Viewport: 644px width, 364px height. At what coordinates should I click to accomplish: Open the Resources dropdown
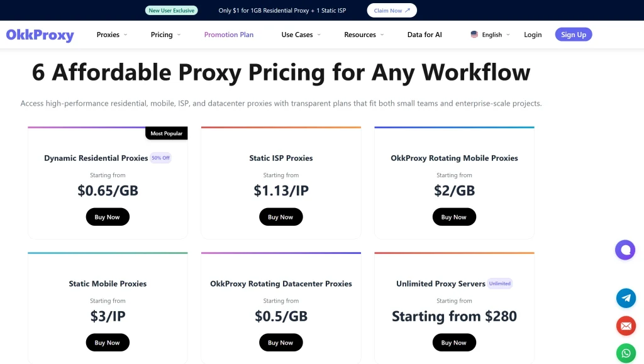coord(364,35)
